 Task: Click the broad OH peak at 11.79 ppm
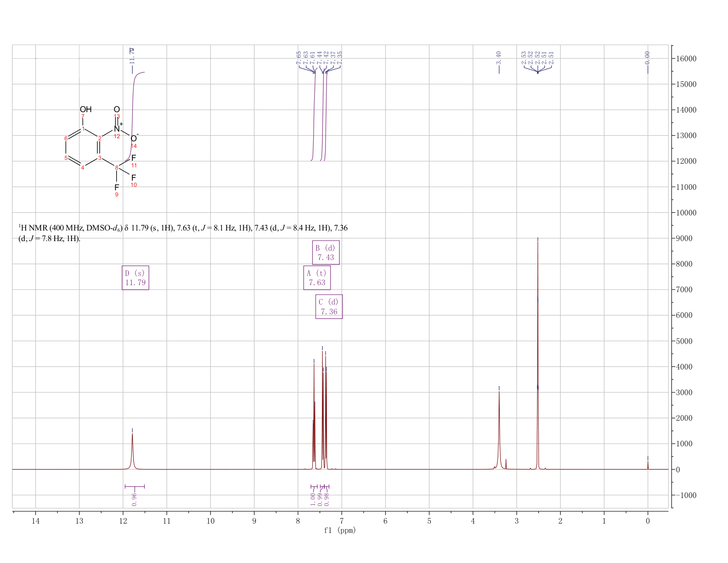click(x=132, y=450)
